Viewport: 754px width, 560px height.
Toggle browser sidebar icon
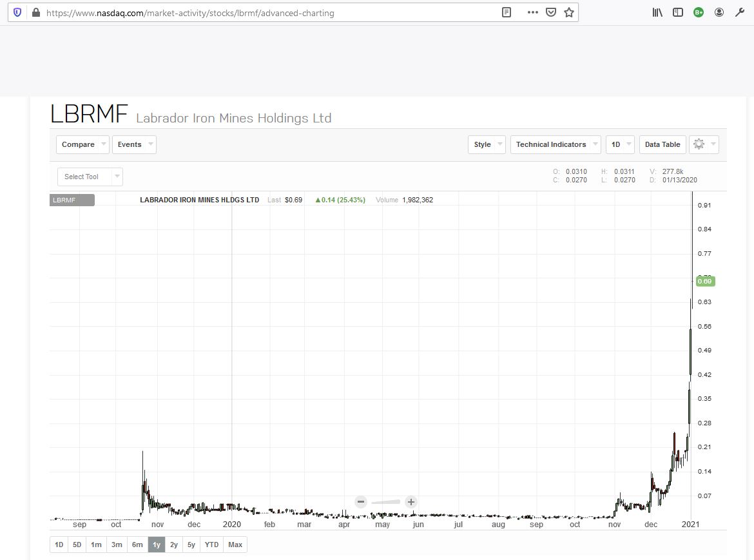(678, 12)
